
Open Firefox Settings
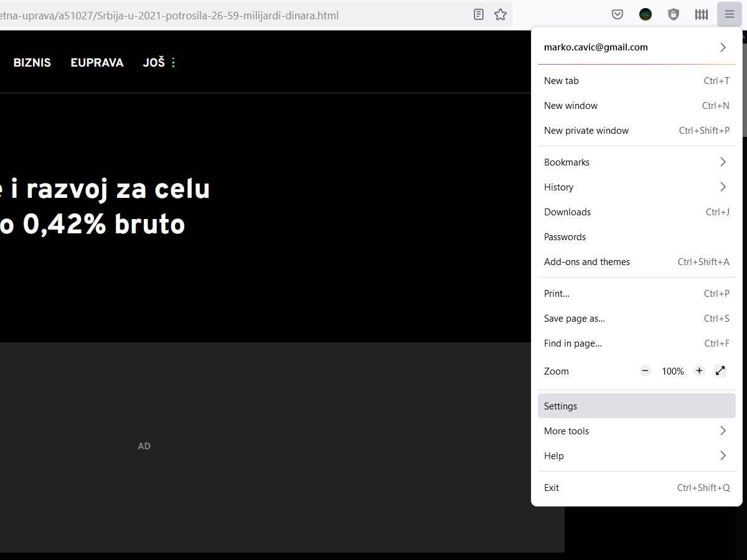(x=636, y=406)
